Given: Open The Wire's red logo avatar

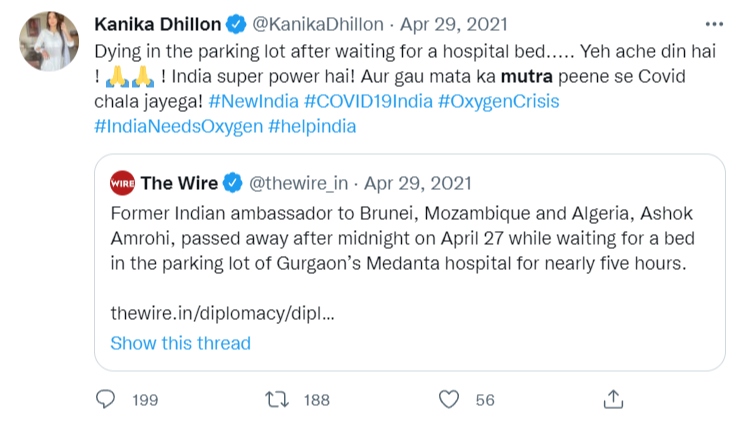Looking at the screenshot, I should point(122,183).
